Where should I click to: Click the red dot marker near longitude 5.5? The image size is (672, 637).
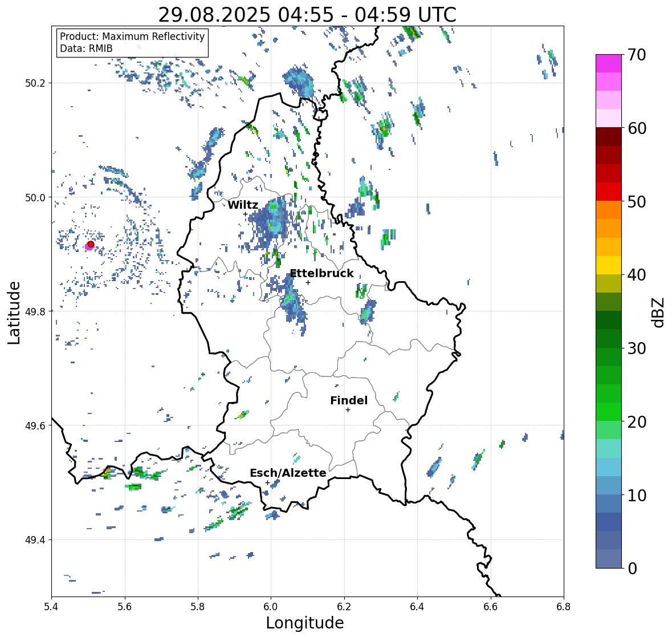(x=91, y=244)
